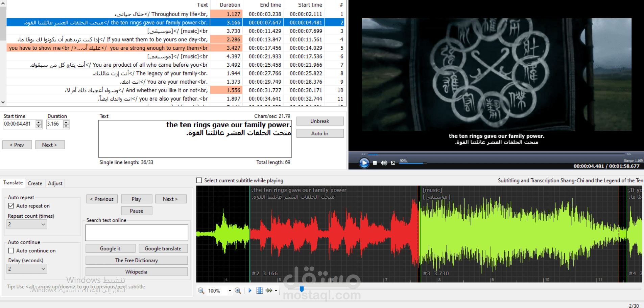The width and height of the screenshot is (644, 308).
Task: Click the Duration column header
Action: pyautogui.click(x=226, y=5)
